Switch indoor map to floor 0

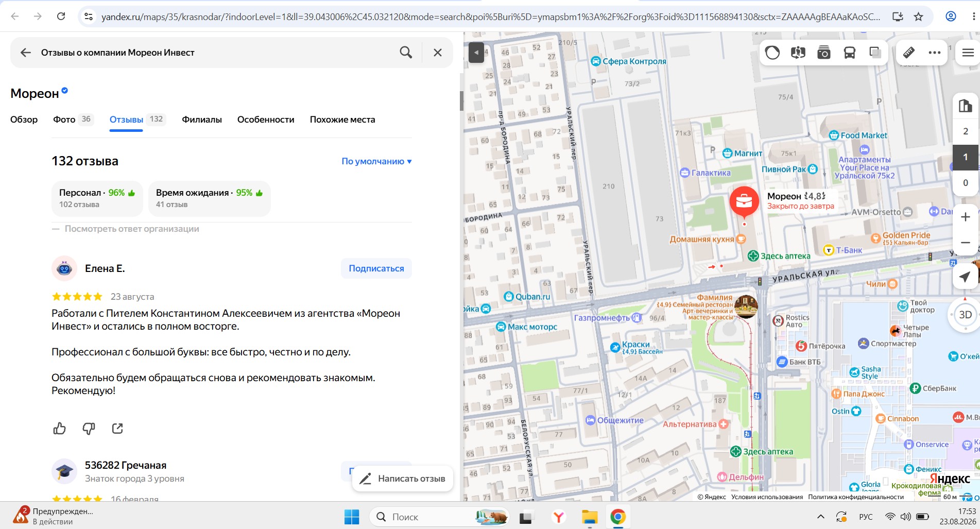[x=966, y=182]
